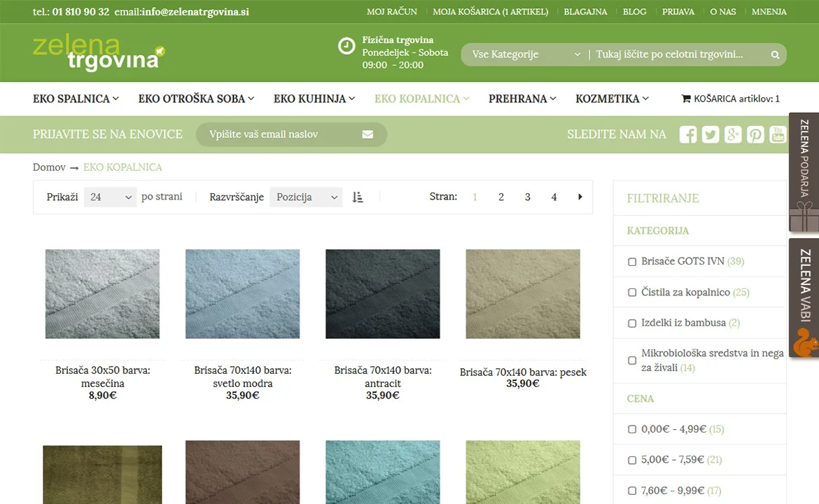Submit newsletter email via envelope icon
This screenshot has width=819, height=504.
click(x=367, y=134)
